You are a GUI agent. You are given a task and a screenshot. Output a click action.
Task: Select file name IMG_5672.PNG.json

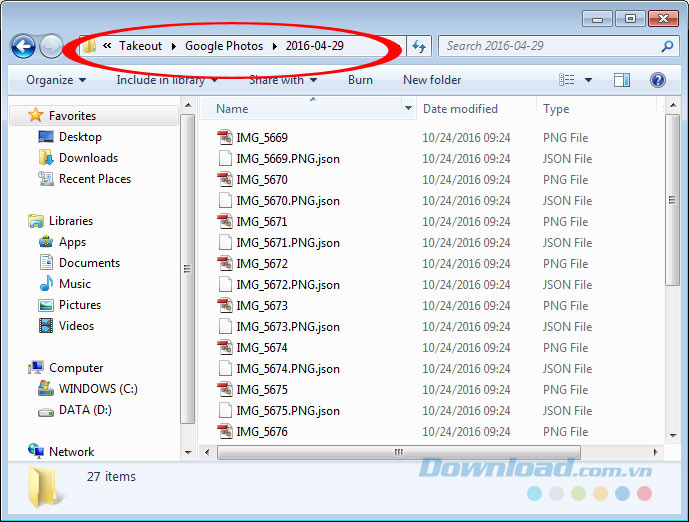click(x=288, y=285)
